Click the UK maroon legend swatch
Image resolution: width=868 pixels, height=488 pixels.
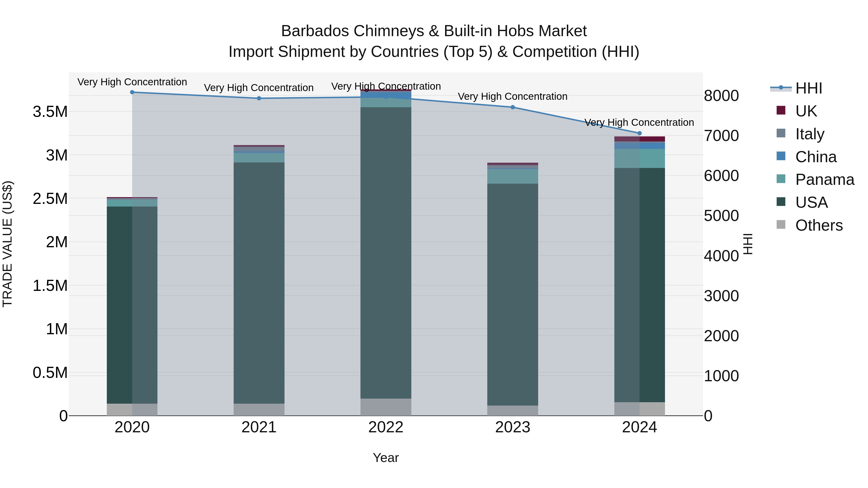781,110
